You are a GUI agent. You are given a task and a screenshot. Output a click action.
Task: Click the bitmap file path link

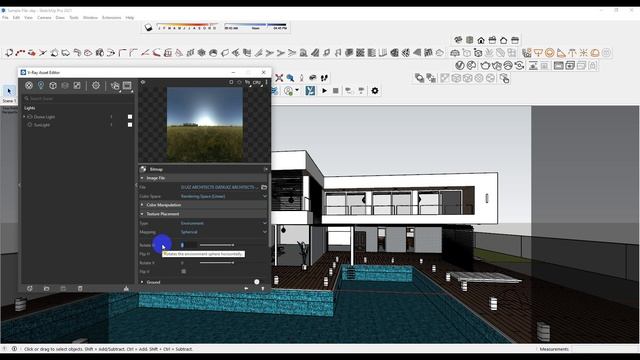click(x=219, y=187)
